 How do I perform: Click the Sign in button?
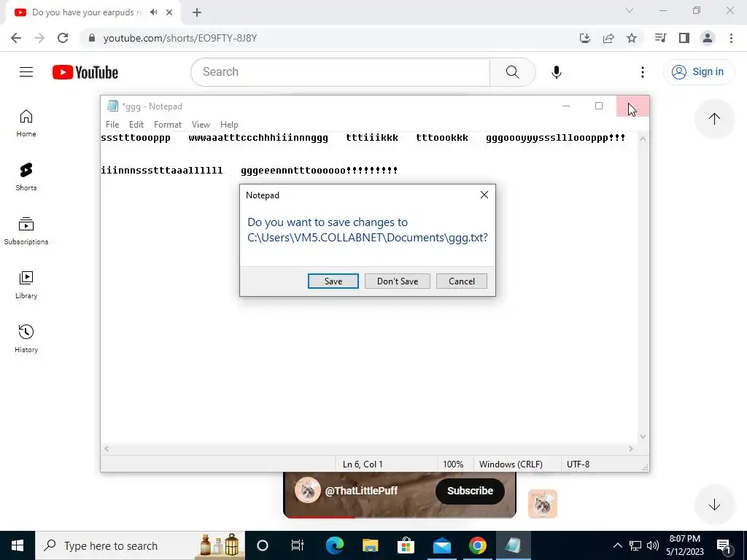(698, 72)
